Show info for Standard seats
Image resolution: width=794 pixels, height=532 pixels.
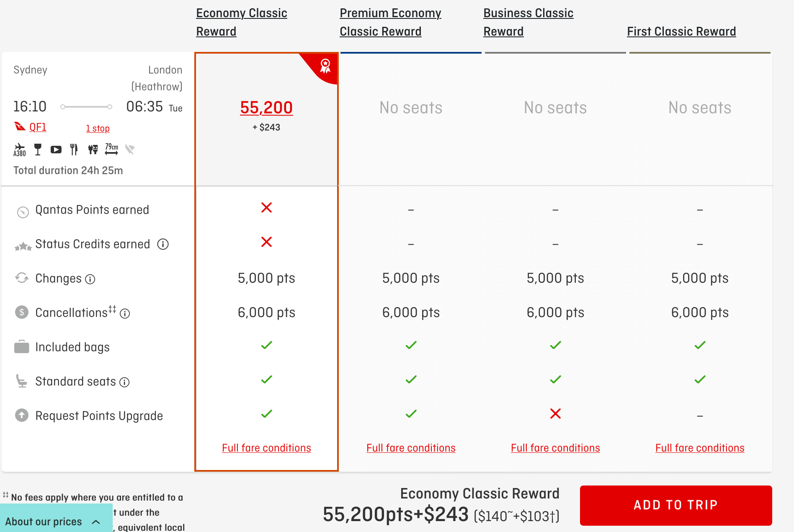pos(124,382)
